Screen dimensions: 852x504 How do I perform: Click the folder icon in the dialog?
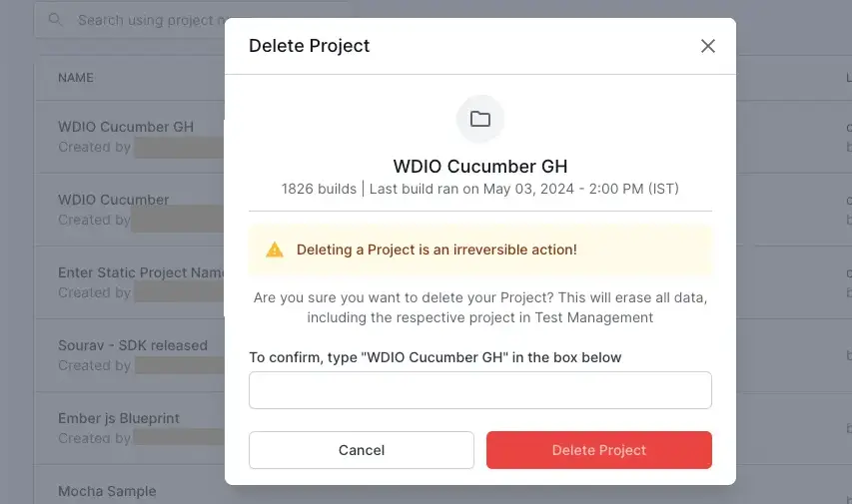point(480,120)
